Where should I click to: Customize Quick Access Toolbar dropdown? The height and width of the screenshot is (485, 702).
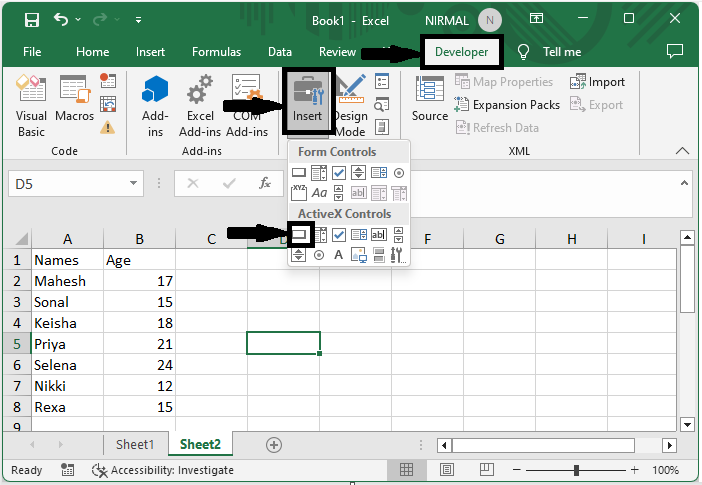[x=138, y=20]
